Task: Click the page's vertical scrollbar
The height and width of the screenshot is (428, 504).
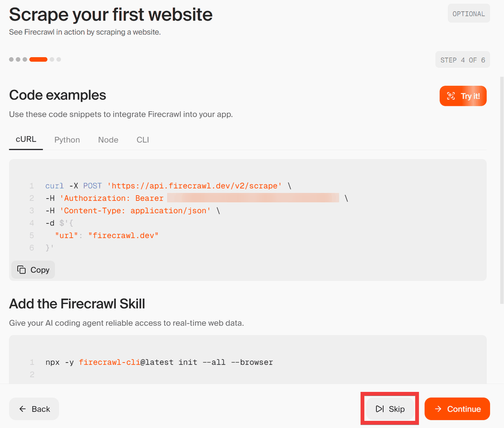Action: tap(502, 189)
